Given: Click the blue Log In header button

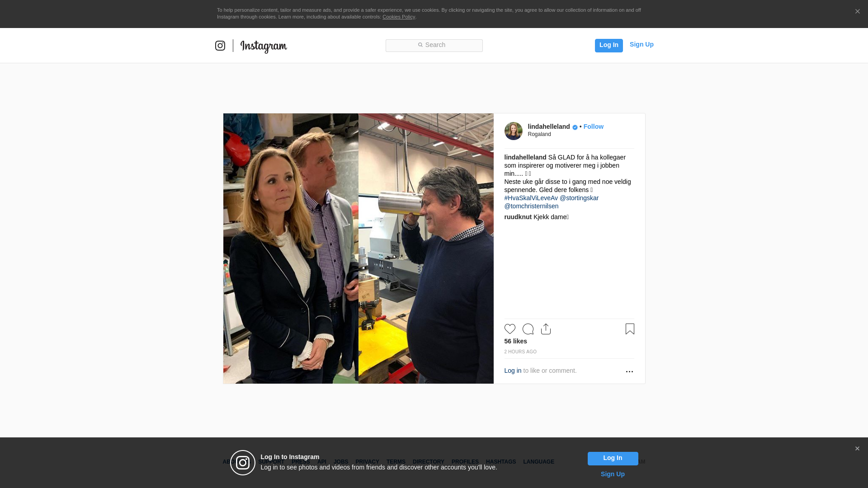Looking at the screenshot, I should (609, 46).
